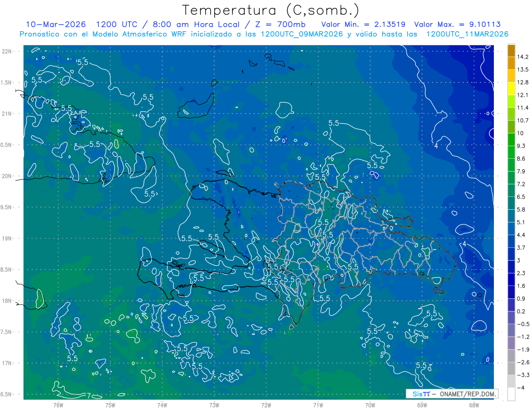
Task: Click legend value "2.3"
Action: (x=521, y=273)
